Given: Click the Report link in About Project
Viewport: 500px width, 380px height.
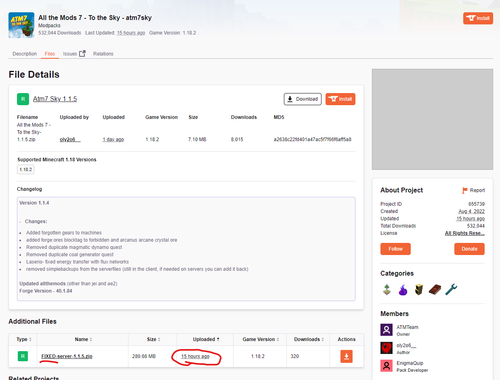Looking at the screenshot, I should (x=477, y=190).
